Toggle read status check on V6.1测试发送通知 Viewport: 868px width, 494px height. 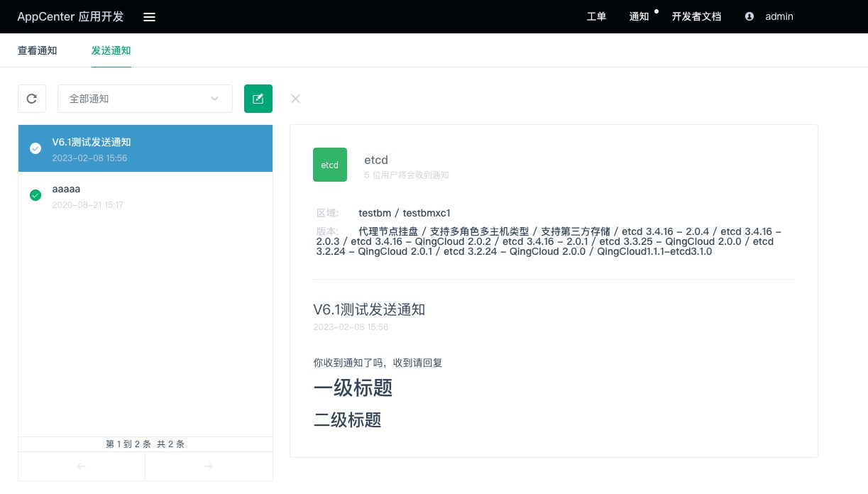(x=35, y=148)
